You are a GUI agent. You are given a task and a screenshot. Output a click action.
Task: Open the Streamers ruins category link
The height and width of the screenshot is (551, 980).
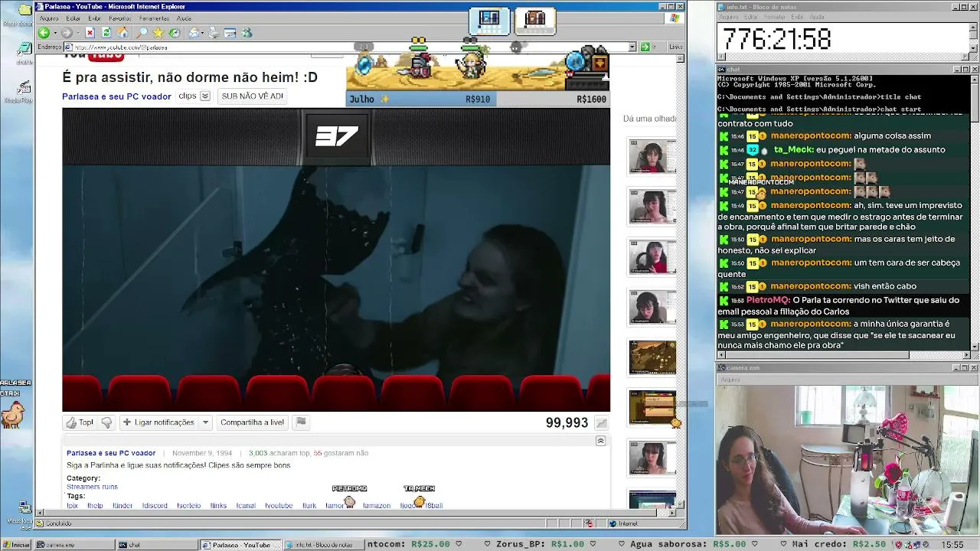(x=92, y=487)
